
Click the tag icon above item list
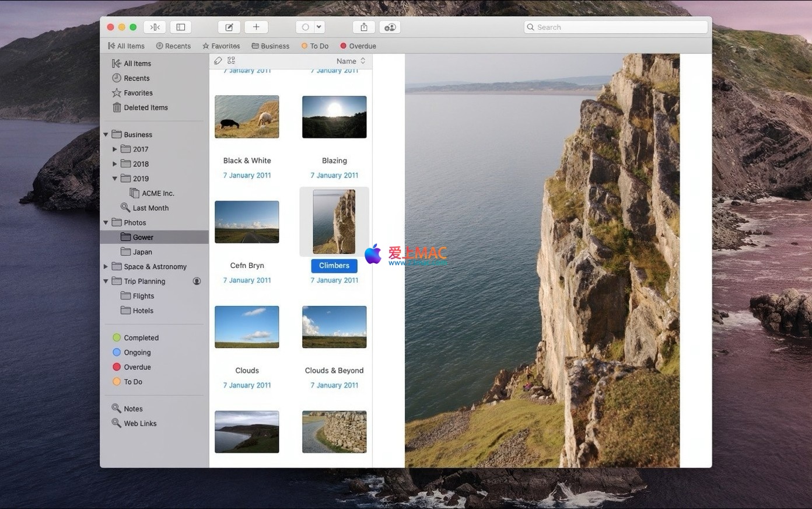click(x=218, y=61)
